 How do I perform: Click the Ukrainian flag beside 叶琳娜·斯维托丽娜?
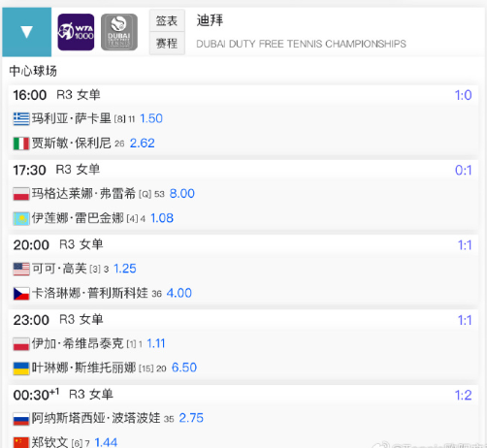(21, 368)
